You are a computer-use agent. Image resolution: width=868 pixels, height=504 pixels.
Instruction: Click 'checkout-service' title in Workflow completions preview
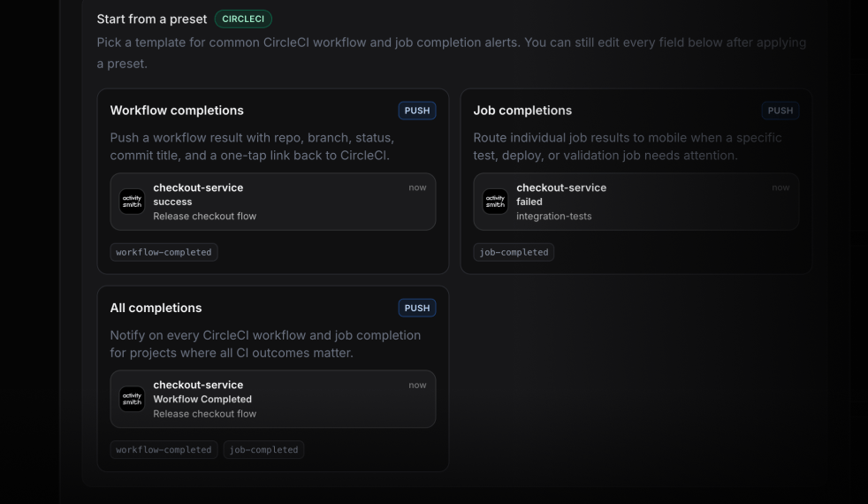click(198, 187)
